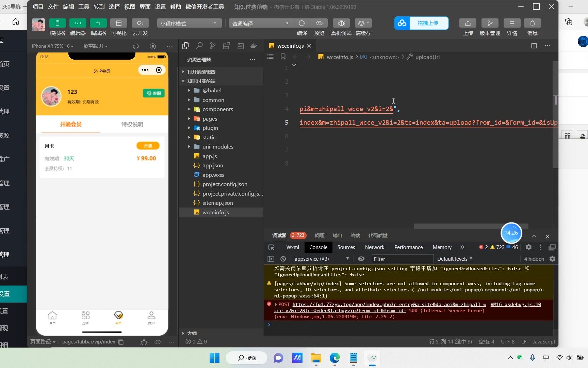This screenshot has height=368, width=588.
Task: Start real device debugging (真机调试)
Action: pyautogui.click(x=341, y=23)
